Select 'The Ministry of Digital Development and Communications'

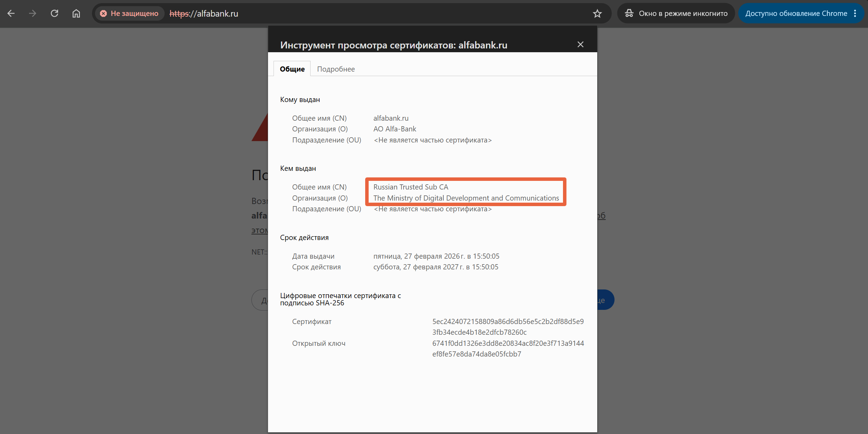tap(466, 198)
